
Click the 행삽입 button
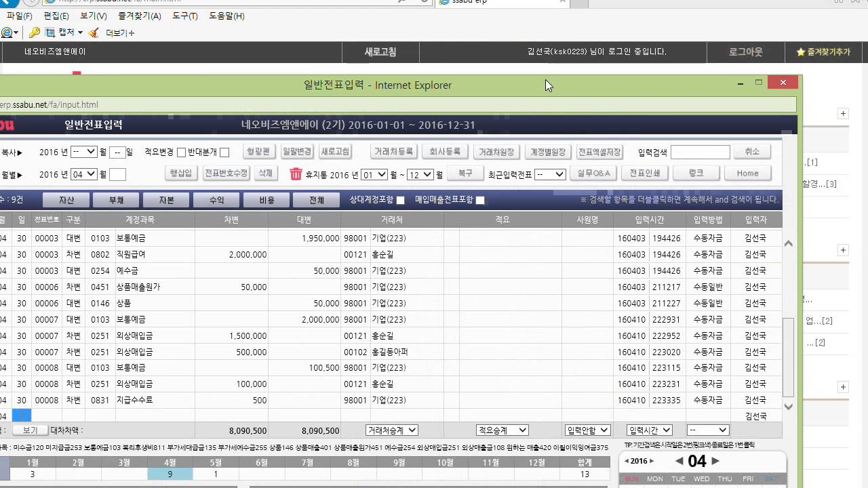(181, 174)
